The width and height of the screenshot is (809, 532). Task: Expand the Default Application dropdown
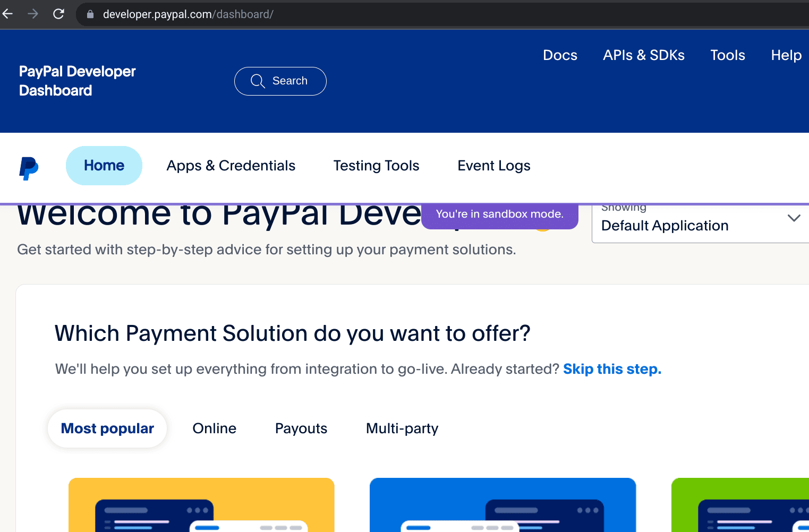(700, 224)
